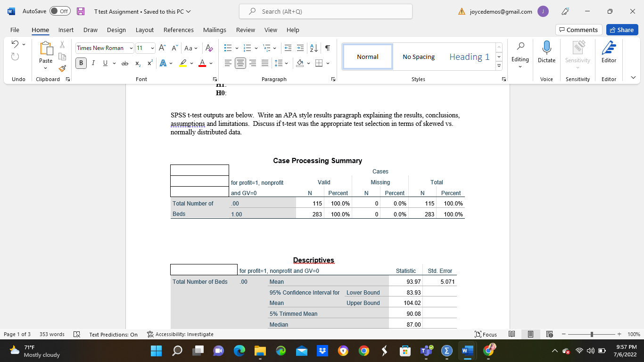The height and width of the screenshot is (362, 644).
Task: Click the spelling proofing icon in status bar
Action: 77,334
